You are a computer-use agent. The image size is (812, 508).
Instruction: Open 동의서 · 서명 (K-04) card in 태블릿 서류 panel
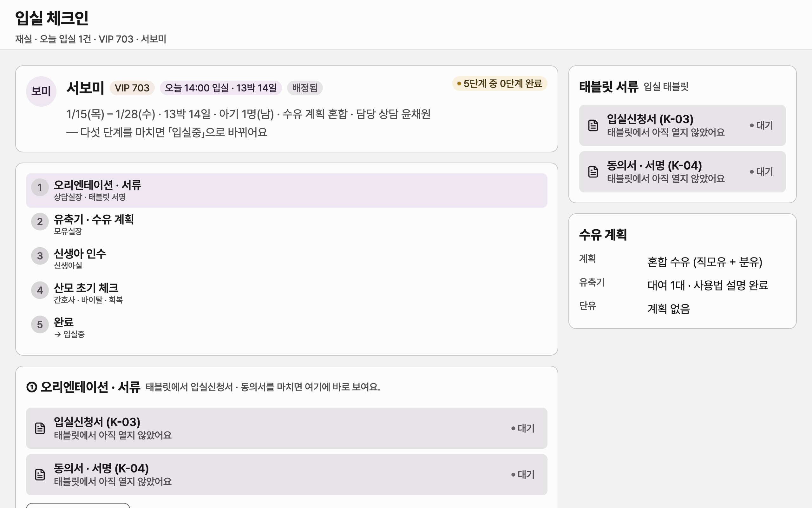pyautogui.click(x=682, y=172)
